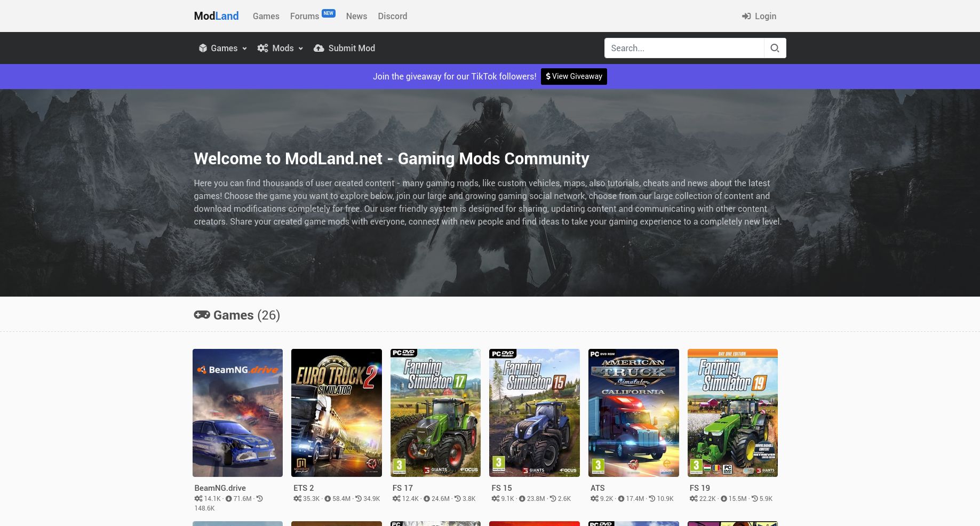
Task: Click the ATS title link
Action: point(597,488)
